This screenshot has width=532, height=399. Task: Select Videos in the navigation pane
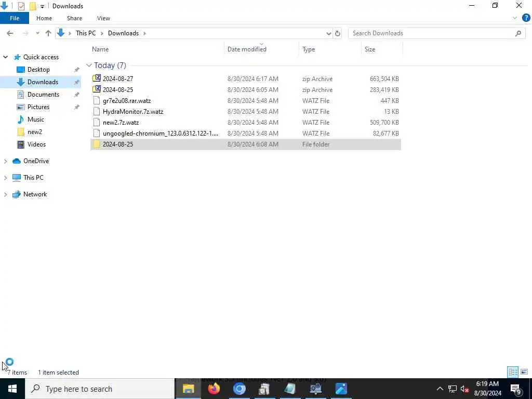(36, 144)
